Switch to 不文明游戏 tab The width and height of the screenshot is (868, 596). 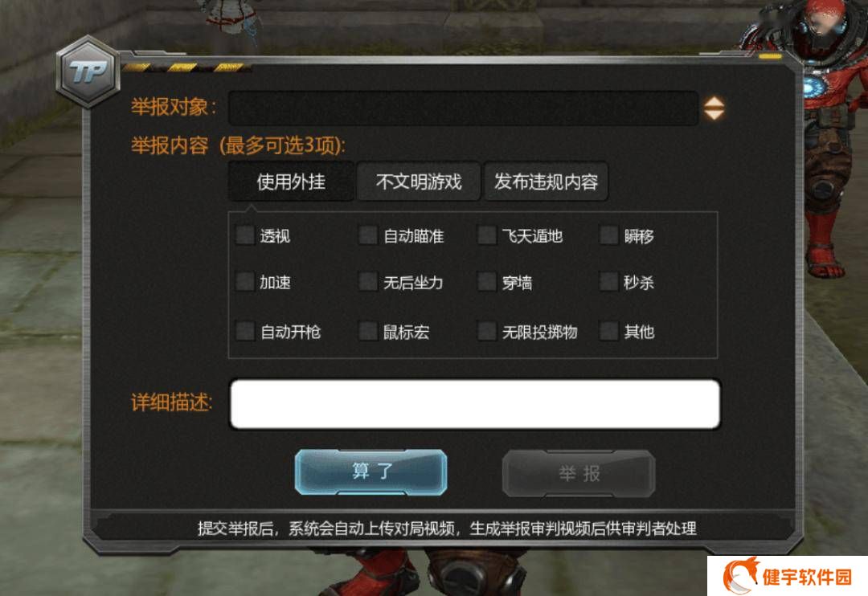tap(419, 182)
